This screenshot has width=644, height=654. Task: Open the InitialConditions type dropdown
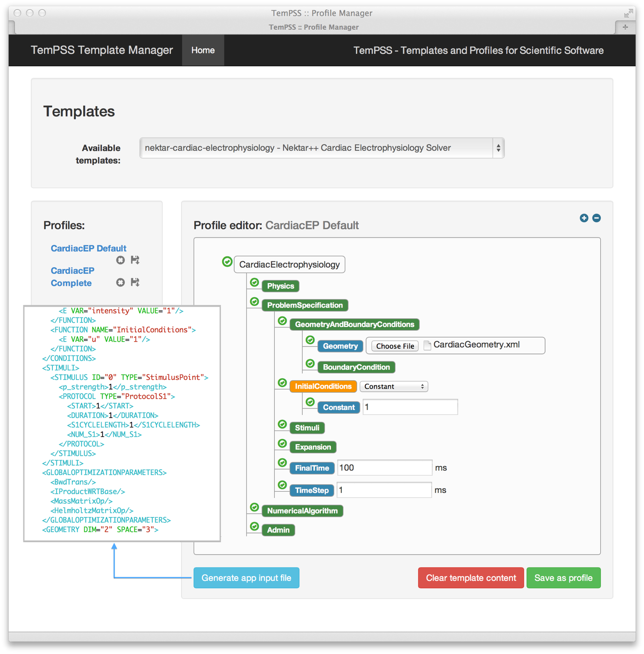tap(394, 386)
